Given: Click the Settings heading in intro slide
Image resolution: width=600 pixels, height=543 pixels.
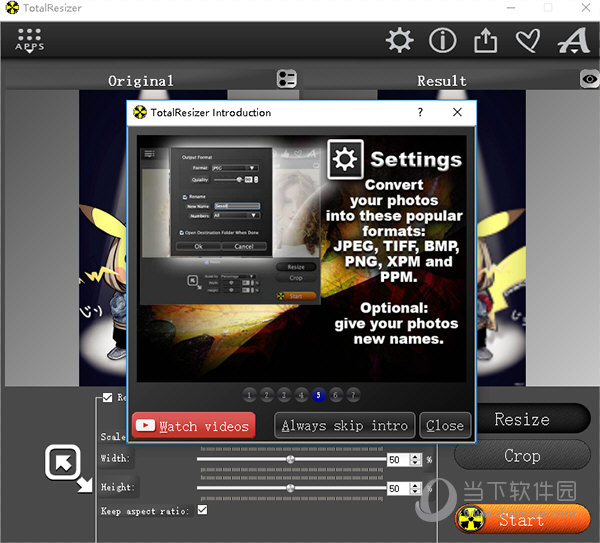Looking at the screenshot, I should click(416, 159).
